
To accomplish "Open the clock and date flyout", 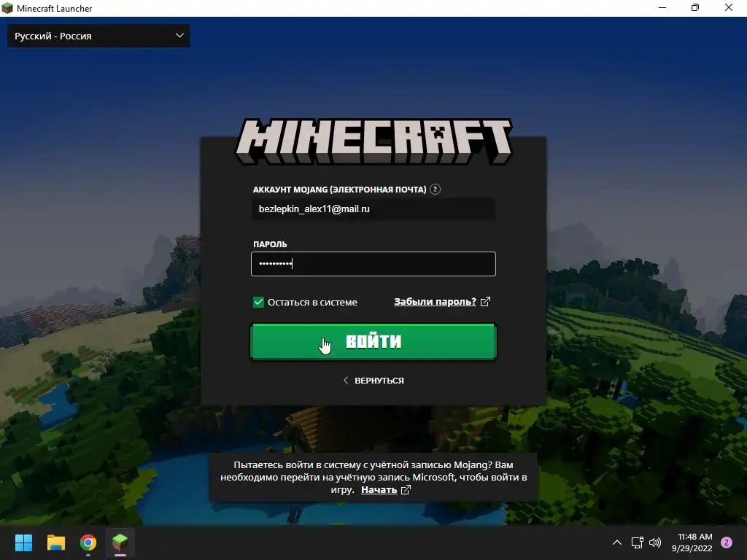I will (692, 542).
